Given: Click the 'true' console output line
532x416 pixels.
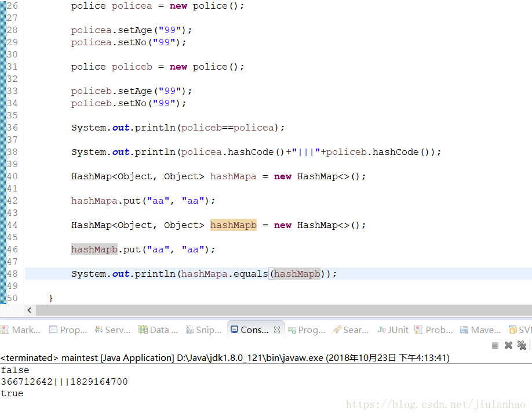Looking at the screenshot, I should coord(12,393).
